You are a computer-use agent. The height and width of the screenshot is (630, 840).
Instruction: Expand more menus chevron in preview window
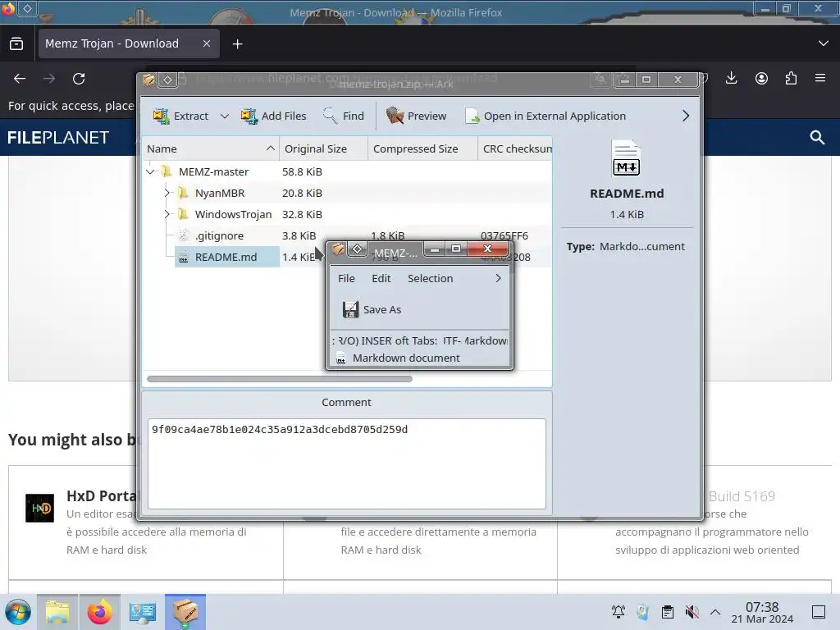[x=498, y=278]
